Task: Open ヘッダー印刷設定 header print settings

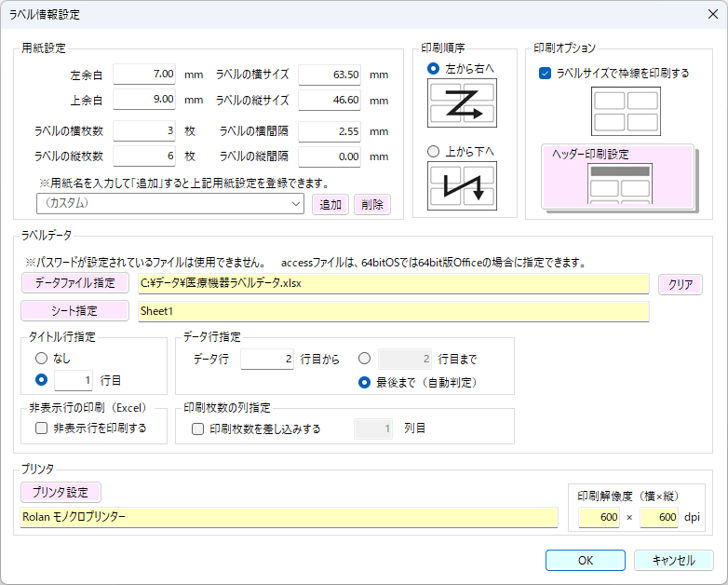Action: [x=617, y=177]
